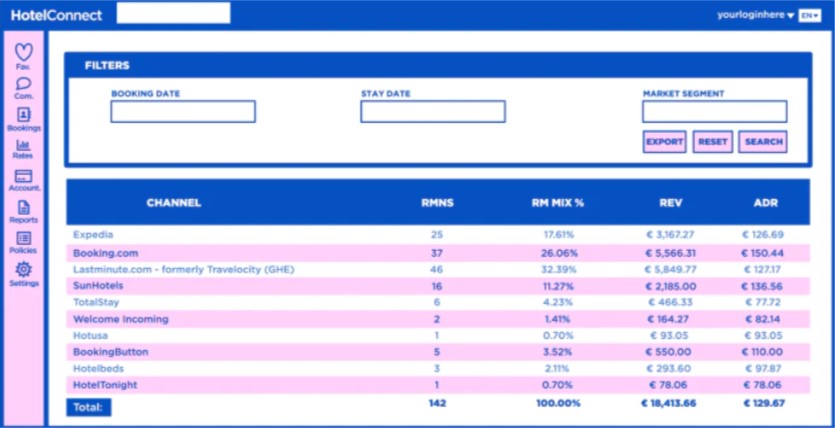Click the white search box in header

click(x=174, y=13)
